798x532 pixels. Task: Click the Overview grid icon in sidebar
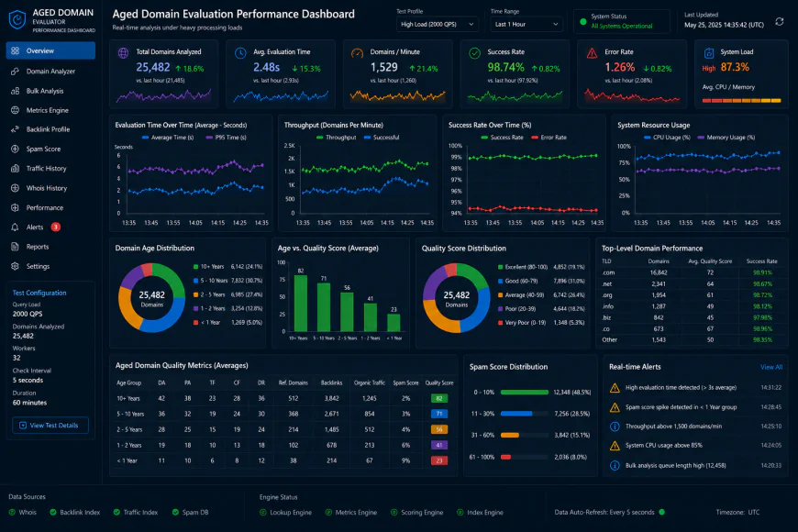coord(16,51)
